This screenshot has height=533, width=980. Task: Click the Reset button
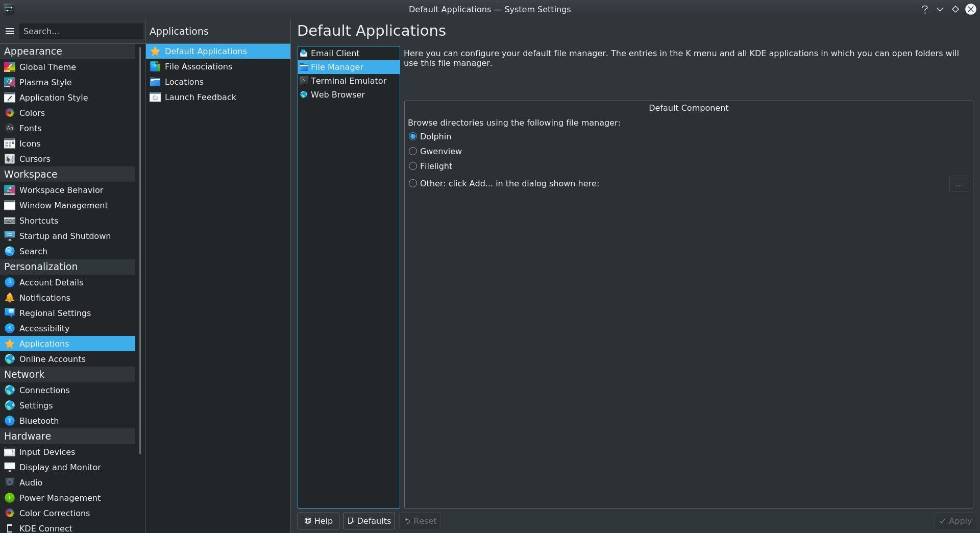pyautogui.click(x=420, y=521)
